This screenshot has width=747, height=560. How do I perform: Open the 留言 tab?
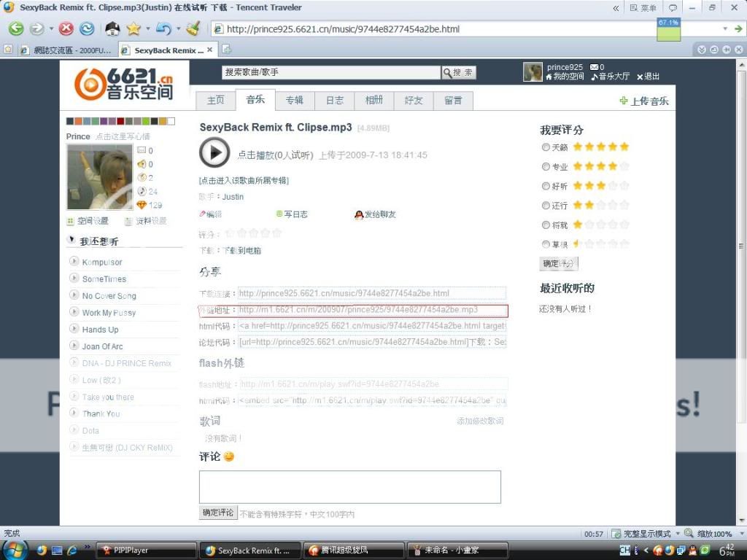(453, 100)
